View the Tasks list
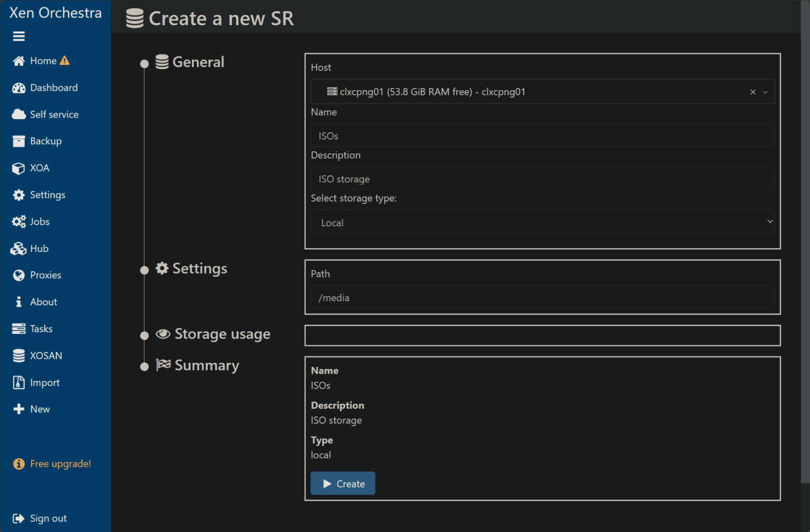The width and height of the screenshot is (810, 532). tap(41, 328)
